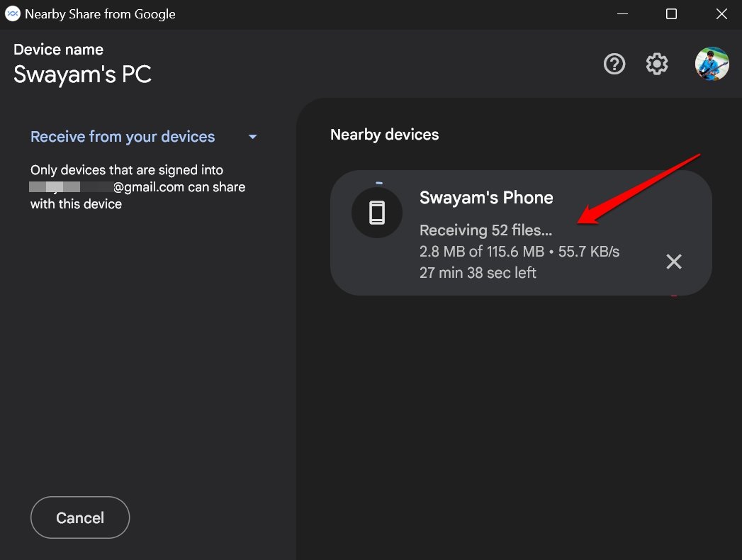Click the Nearby devices section header
This screenshot has width=742, height=560.
pyautogui.click(x=384, y=134)
